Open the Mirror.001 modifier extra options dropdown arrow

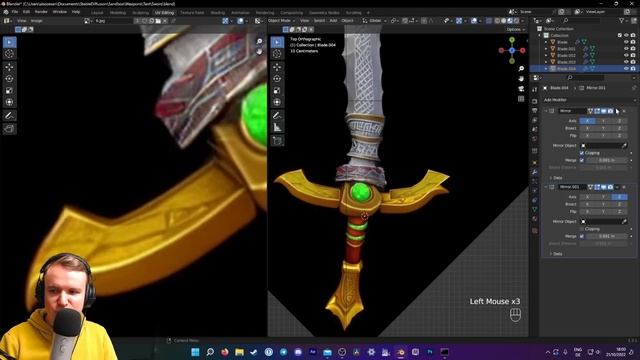click(x=617, y=187)
